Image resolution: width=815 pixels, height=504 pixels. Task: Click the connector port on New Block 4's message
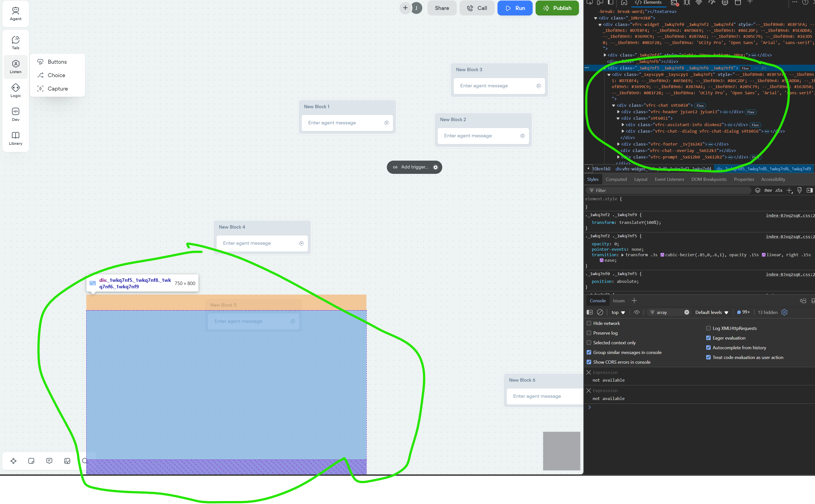point(302,243)
